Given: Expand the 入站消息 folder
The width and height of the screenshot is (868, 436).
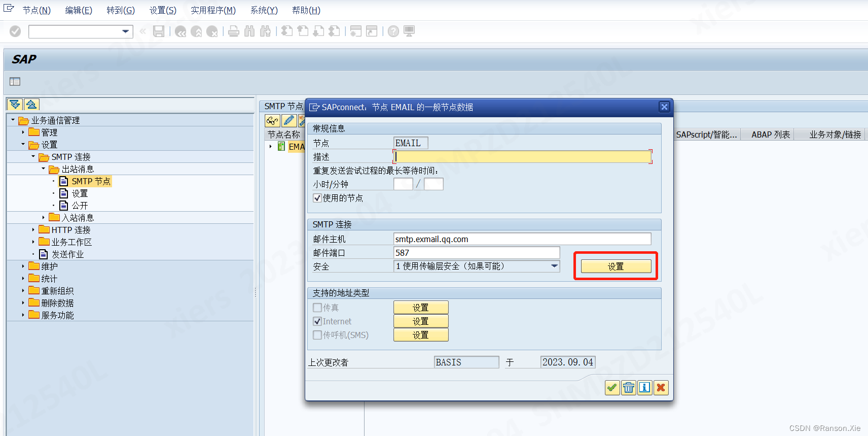Looking at the screenshot, I should [x=43, y=217].
